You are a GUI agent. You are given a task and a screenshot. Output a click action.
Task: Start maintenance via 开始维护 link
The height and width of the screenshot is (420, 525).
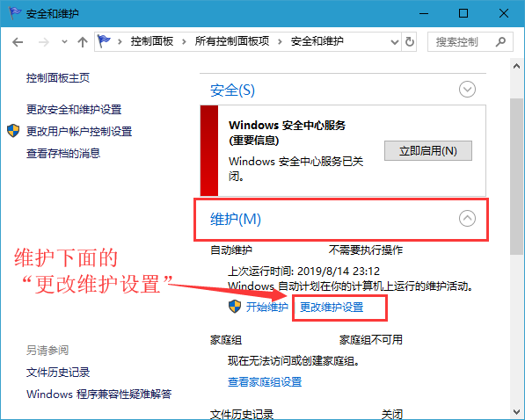tap(266, 307)
